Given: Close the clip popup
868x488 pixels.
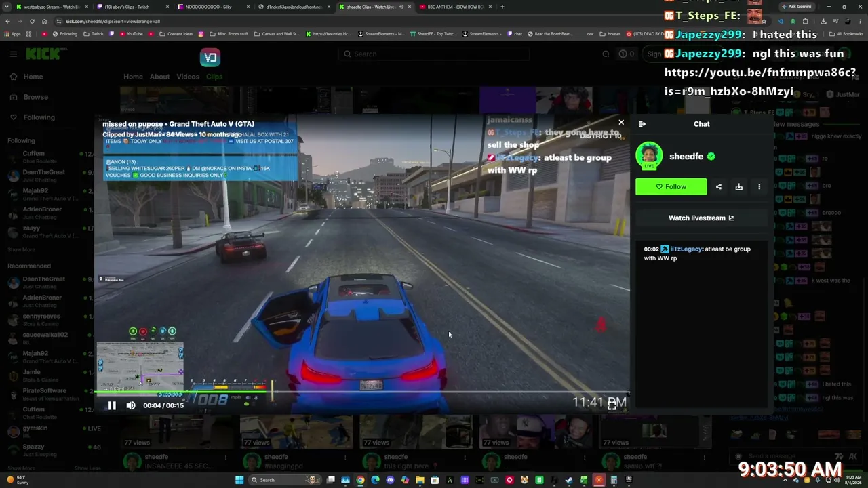Looking at the screenshot, I should pyautogui.click(x=621, y=123).
